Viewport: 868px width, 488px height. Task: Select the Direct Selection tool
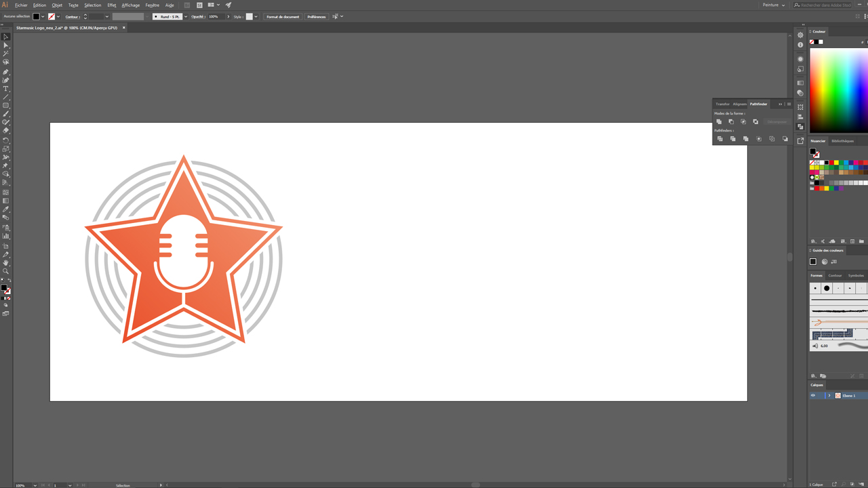(x=5, y=45)
